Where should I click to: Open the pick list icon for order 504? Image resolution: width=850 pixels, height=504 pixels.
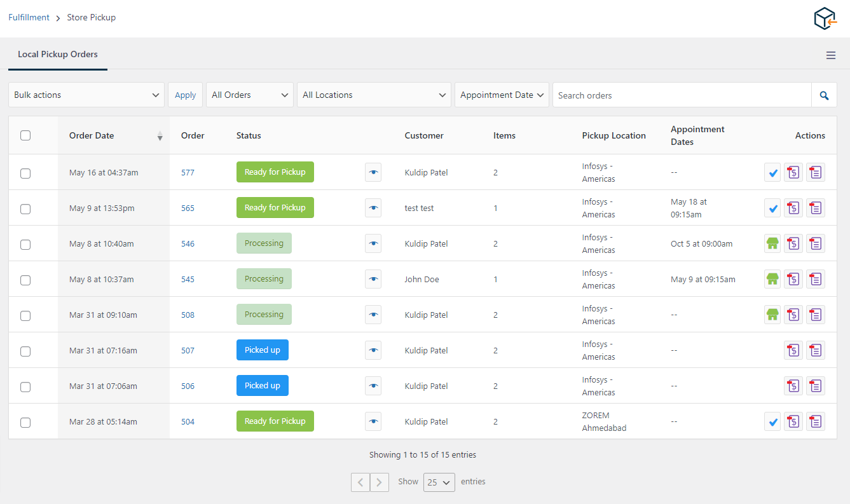pos(816,421)
